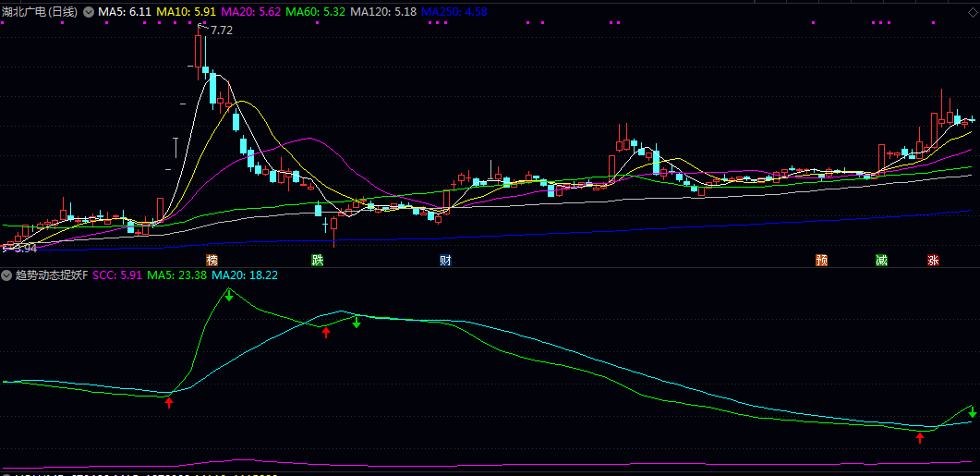Click the green 跌 event marker
980x476 pixels.
tap(318, 261)
